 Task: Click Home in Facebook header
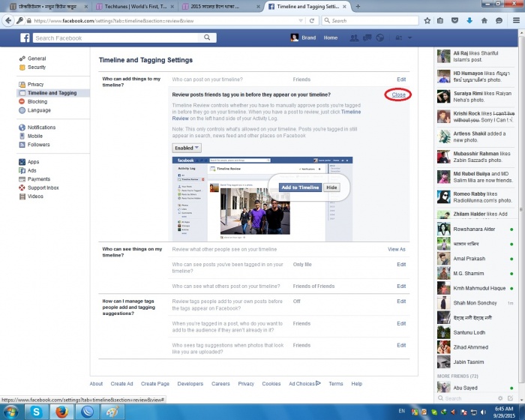pyautogui.click(x=331, y=37)
